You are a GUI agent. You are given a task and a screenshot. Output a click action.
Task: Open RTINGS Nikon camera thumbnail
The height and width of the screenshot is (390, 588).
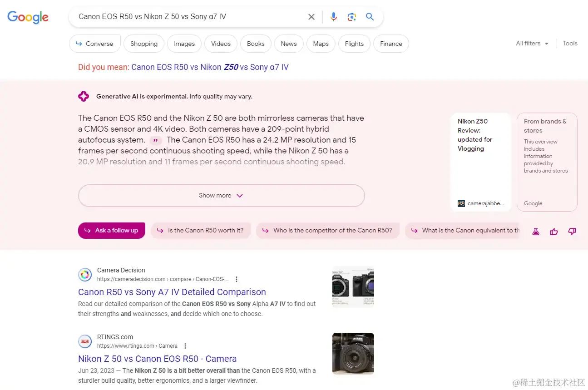pos(353,354)
